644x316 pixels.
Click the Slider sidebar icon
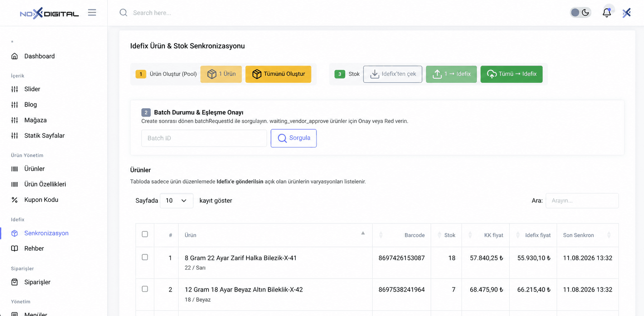(x=14, y=89)
